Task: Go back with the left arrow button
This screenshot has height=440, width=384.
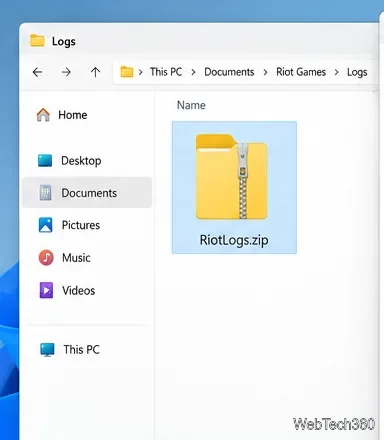Action: (37, 72)
